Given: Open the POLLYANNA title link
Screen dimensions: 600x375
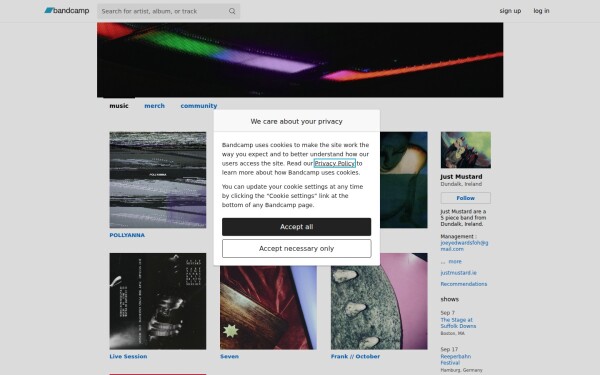Looking at the screenshot, I should point(127,235).
